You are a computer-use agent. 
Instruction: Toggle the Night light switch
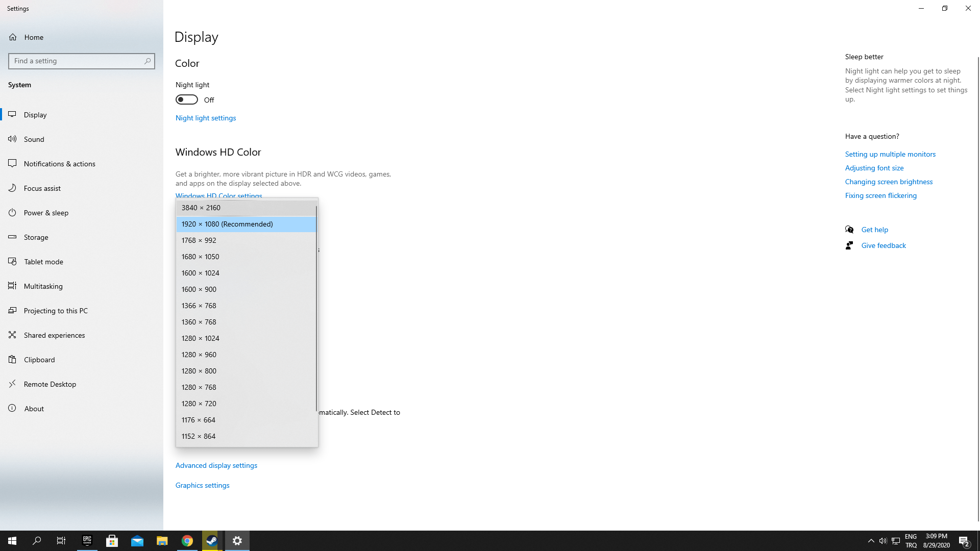click(x=187, y=99)
